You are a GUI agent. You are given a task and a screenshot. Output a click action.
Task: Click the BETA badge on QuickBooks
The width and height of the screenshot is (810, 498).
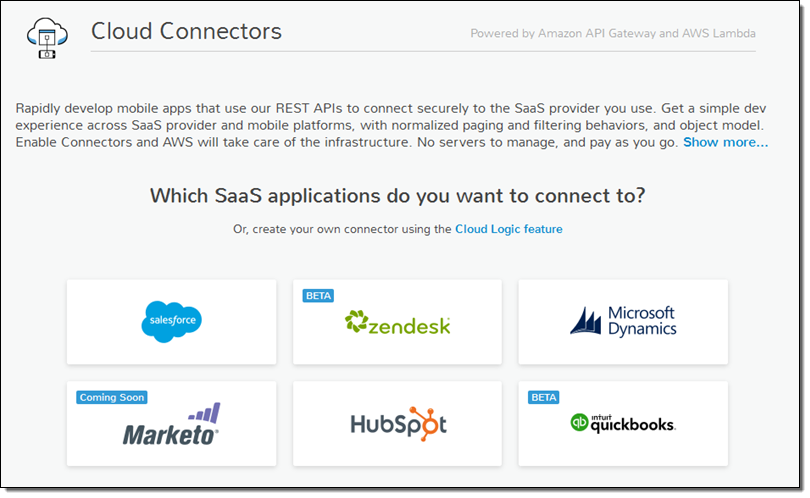(543, 397)
